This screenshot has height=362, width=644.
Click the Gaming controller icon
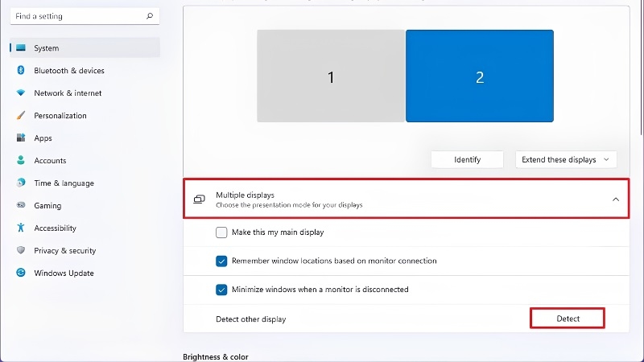click(21, 205)
